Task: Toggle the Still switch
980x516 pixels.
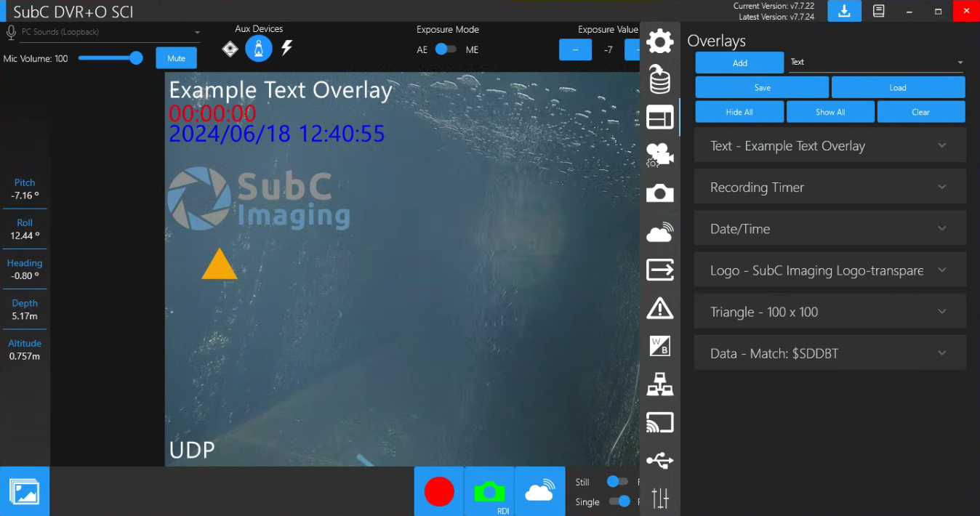Action: [x=617, y=482]
